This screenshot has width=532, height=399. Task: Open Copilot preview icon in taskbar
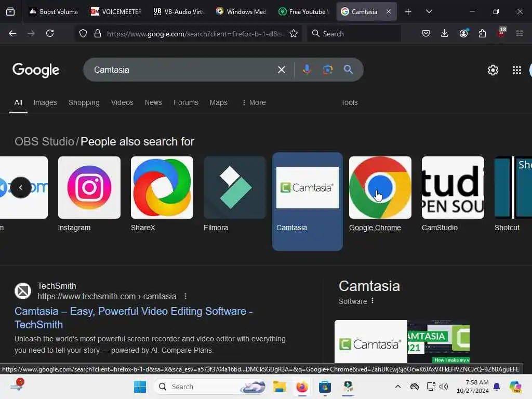pyautogui.click(x=515, y=387)
